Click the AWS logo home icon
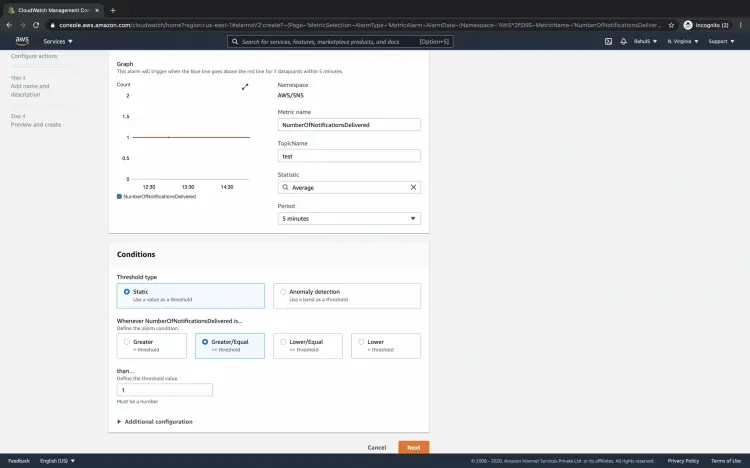 22,41
